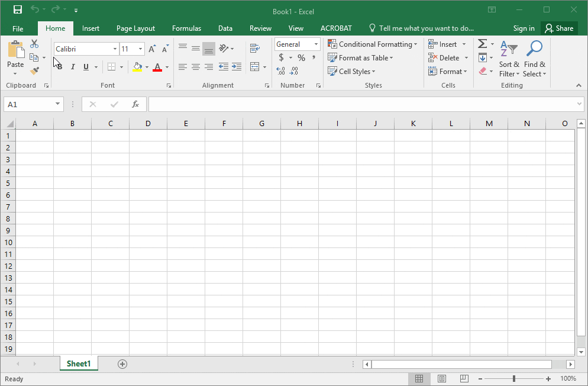Image resolution: width=588 pixels, height=386 pixels.
Task: Open the AutoSum icon
Action: 482,43
